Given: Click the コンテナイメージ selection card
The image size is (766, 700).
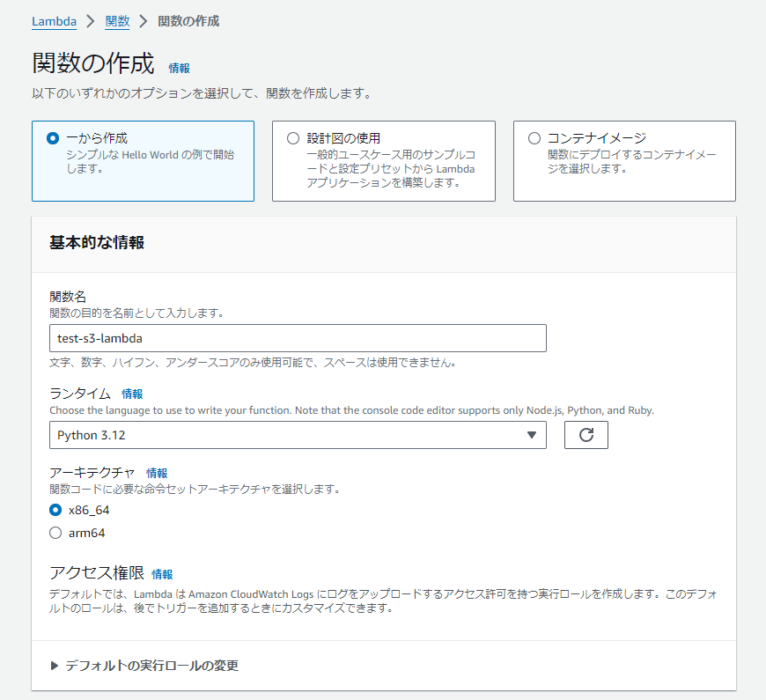Looking at the screenshot, I should [x=623, y=161].
